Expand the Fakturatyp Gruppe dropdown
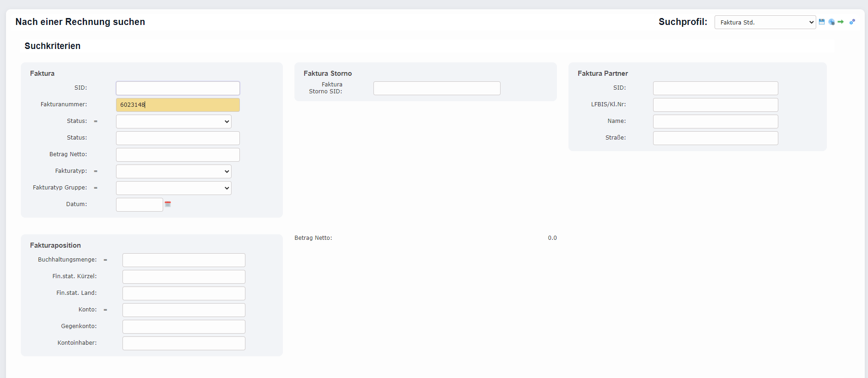The image size is (868, 378). 173,188
